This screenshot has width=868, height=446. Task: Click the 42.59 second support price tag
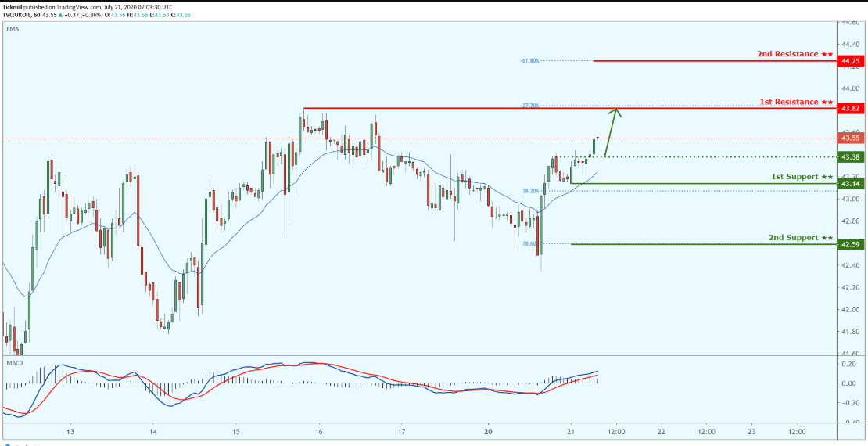point(850,244)
